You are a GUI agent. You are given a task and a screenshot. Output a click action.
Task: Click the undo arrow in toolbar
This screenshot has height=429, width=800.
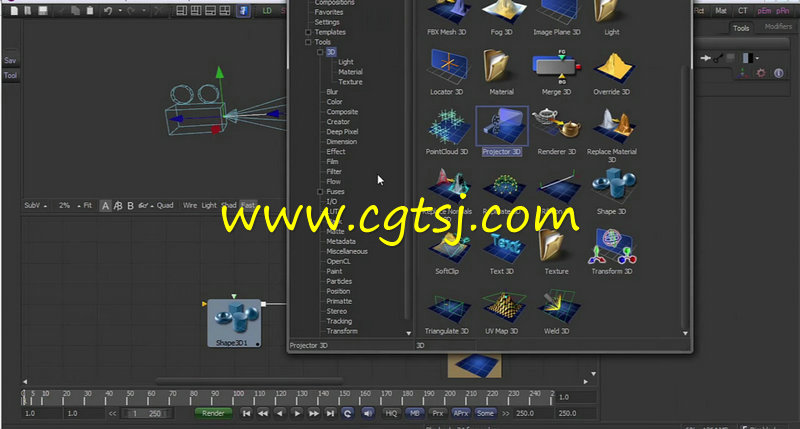[108, 10]
